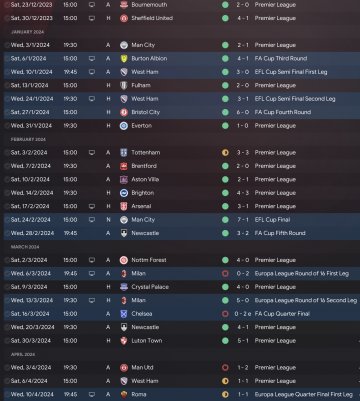Open the Luton Town team link
The width and height of the screenshot is (360, 401).
[x=147, y=341]
